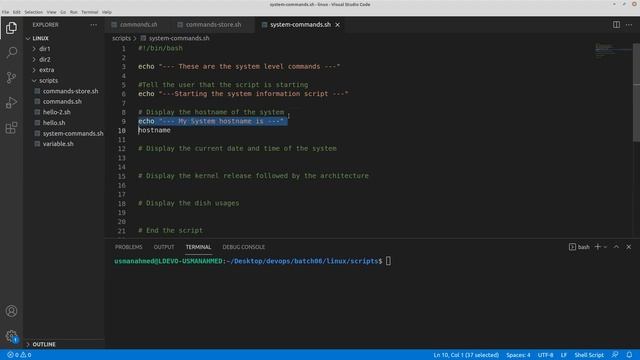Open the View menu
Screen dimensions: 640x360
point(51,12)
